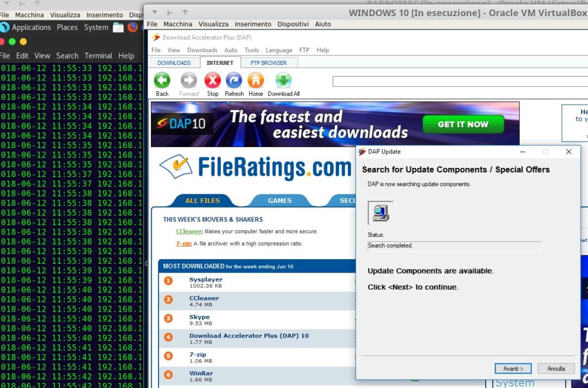Open the terminal Help menu

[x=126, y=56]
